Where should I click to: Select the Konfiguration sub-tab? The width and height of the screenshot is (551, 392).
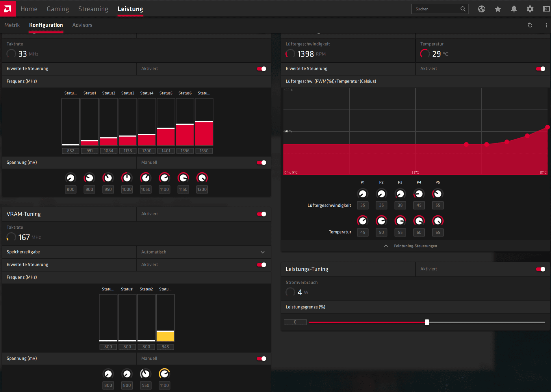tap(46, 25)
